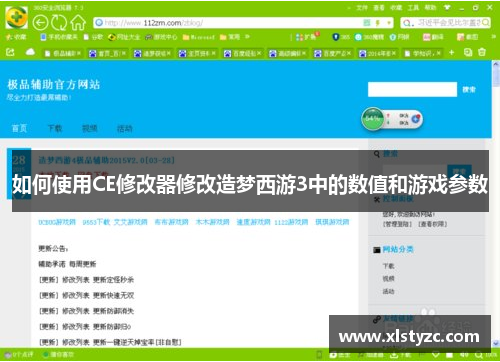Open the 游戏中心 bookmark
The width and height of the screenshot is (500, 362).
tap(161, 37)
